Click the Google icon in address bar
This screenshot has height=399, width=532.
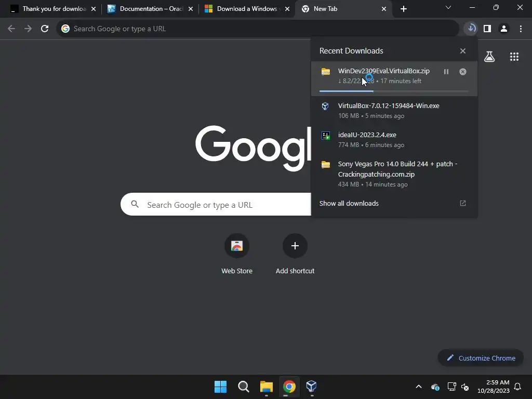[65, 29]
